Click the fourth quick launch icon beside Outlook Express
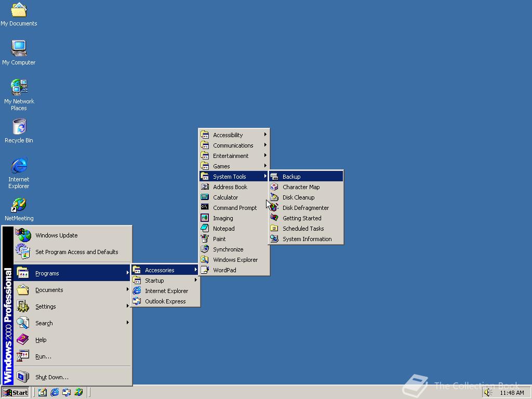532x399 pixels. [x=79, y=392]
